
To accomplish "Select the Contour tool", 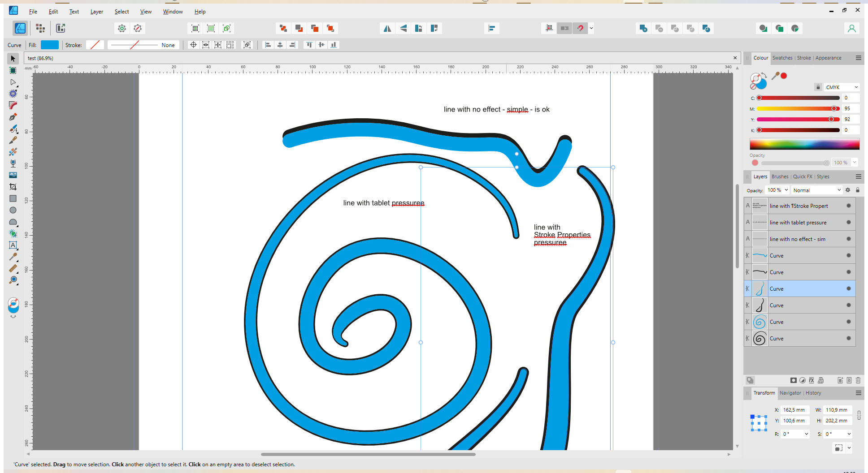I will [x=13, y=94].
